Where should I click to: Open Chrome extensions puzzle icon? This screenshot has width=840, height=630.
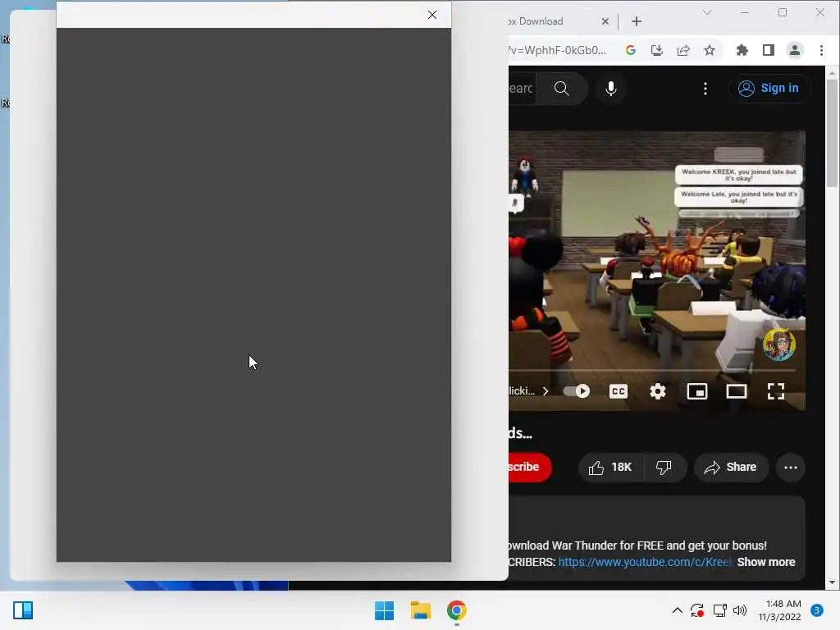pos(742,50)
